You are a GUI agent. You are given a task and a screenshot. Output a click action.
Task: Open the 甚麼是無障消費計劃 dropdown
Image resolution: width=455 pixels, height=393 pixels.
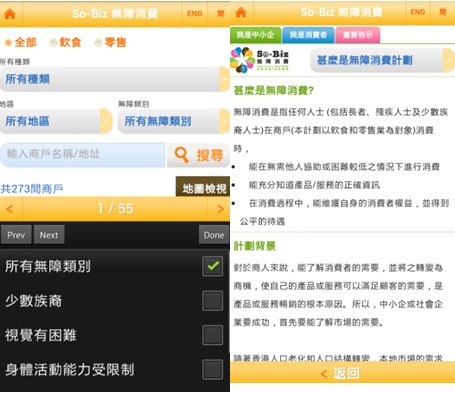(383, 60)
